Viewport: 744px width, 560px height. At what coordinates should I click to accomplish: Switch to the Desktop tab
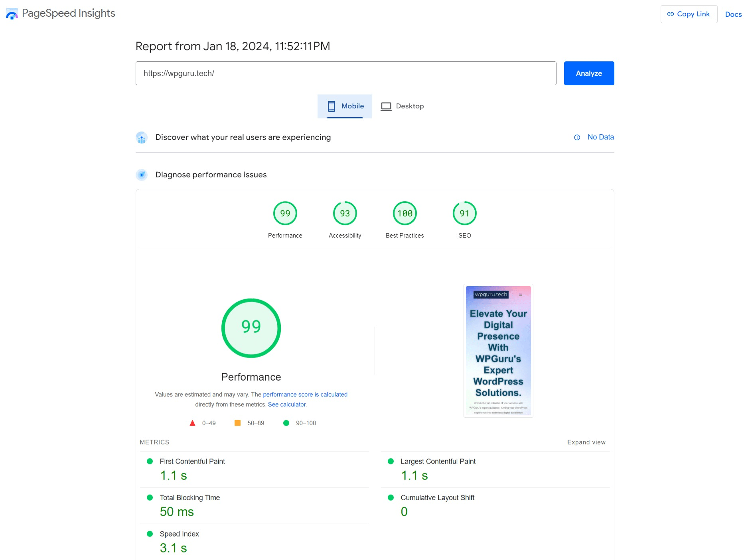point(402,106)
